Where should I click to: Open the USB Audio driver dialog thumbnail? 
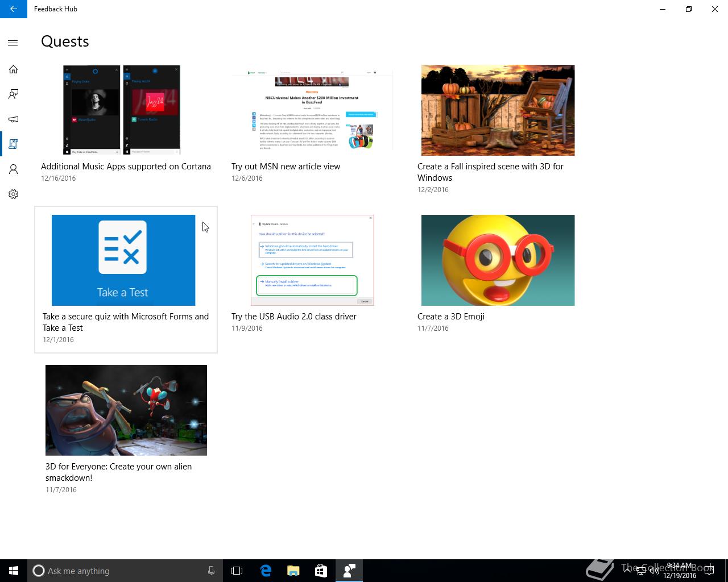[x=312, y=260]
